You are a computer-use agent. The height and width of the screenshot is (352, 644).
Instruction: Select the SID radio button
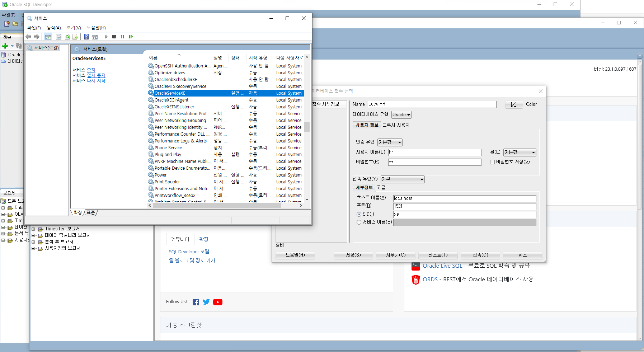pyautogui.click(x=359, y=214)
